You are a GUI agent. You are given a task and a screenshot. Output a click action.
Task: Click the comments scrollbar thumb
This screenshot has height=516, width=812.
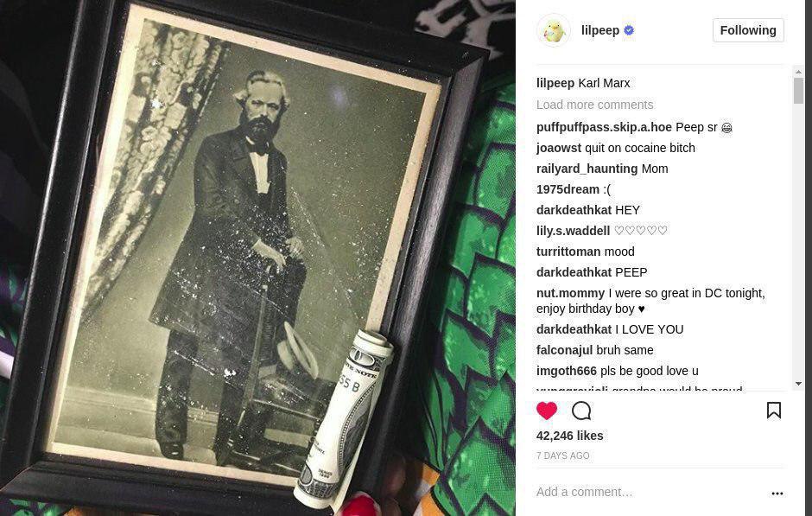(x=798, y=91)
